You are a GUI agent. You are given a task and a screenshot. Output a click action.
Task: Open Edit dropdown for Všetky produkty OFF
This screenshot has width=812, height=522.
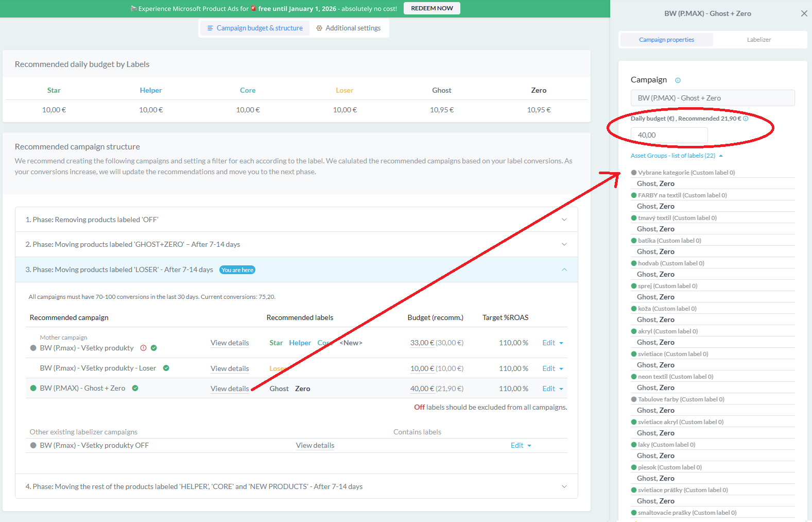(521, 445)
